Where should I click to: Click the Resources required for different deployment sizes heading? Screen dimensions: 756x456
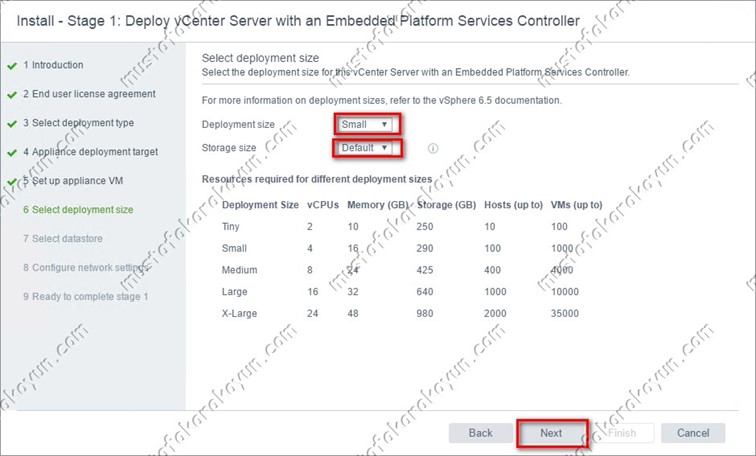tap(317, 179)
